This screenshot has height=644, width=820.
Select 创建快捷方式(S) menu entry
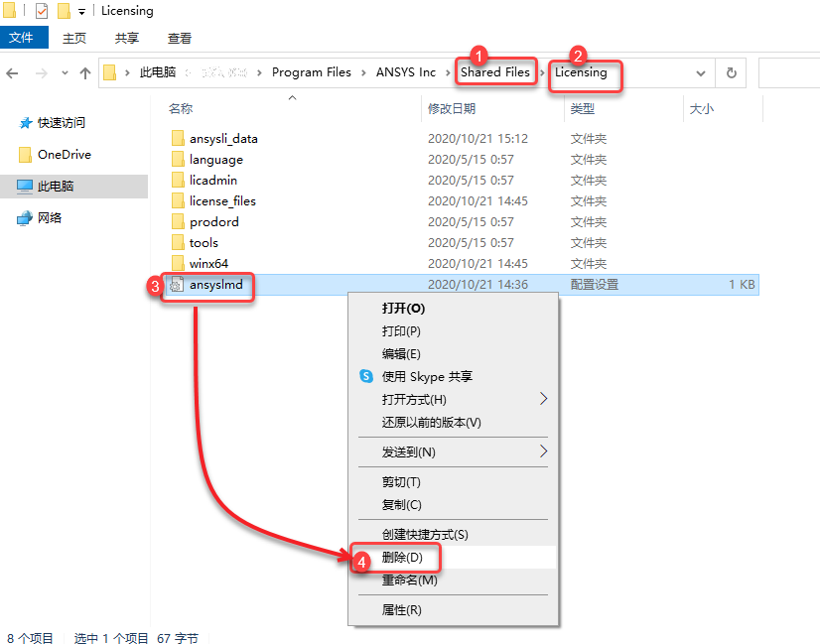pos(453,534)
